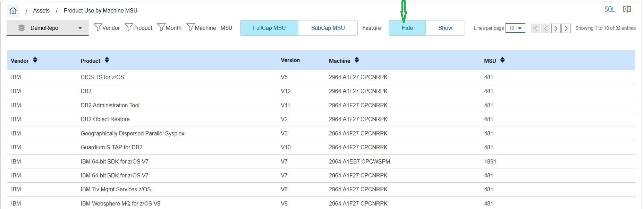Open the Month filter
The image size is (644, 209).
point(169,28)
